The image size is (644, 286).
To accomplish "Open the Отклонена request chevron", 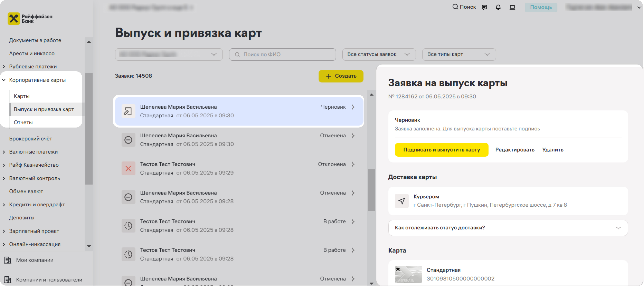I will 353,164.
